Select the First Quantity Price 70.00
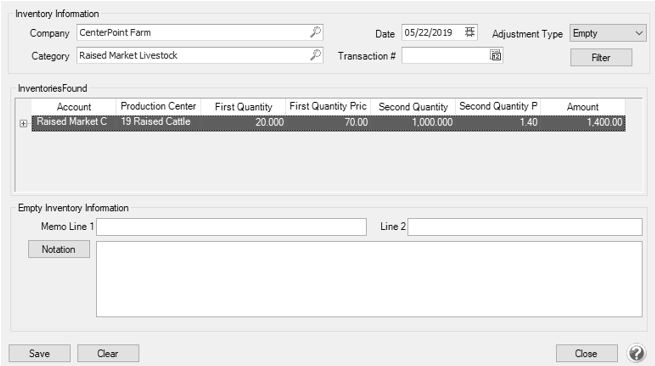The image size is (655, 366). tap(328, 122)
